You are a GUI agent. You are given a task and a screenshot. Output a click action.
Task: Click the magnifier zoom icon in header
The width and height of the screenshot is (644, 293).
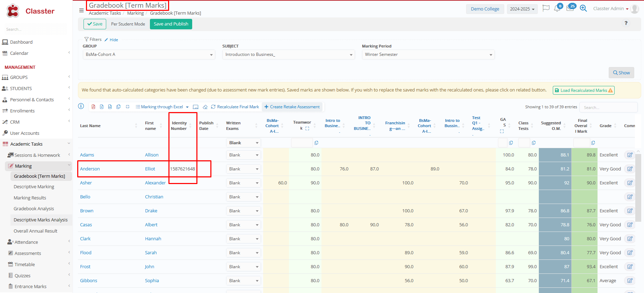[x=583, y=8]
